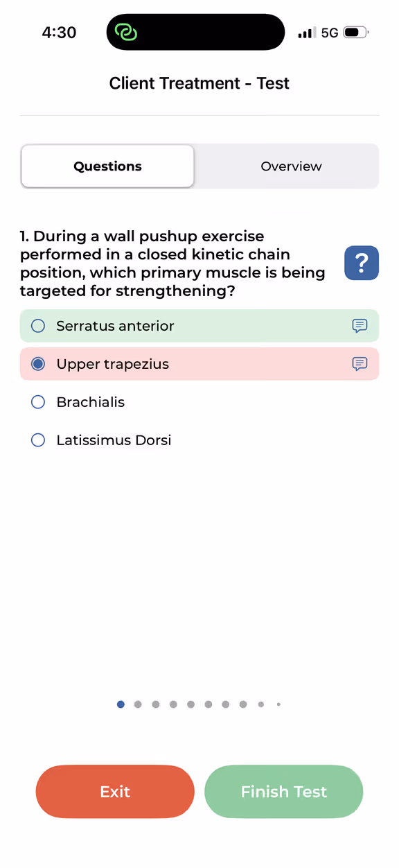The width and height of the screenshot is (399, 868).
Task: Click the green Finish Test button
Action: pyautogui.click(x=284, y=792)
